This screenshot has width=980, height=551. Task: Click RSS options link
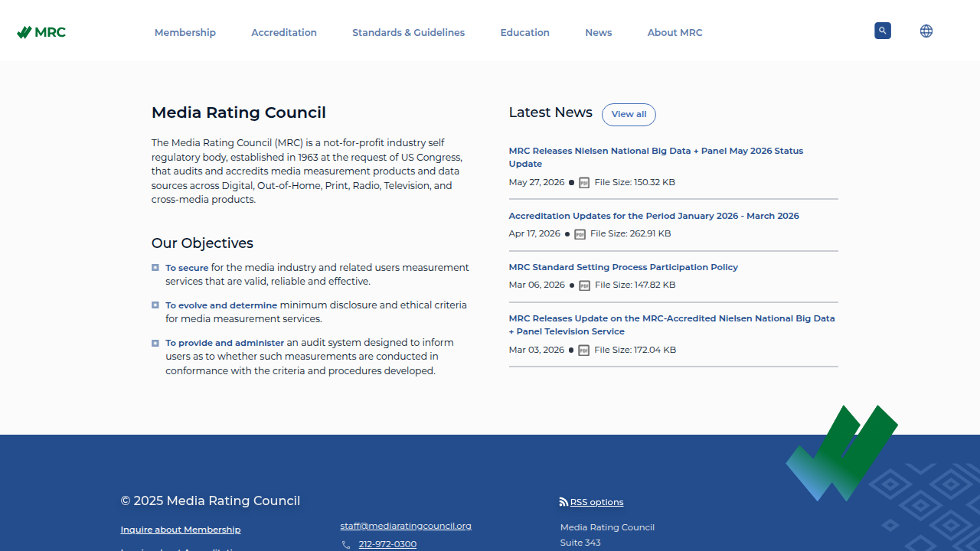click(x=596, y=502)
